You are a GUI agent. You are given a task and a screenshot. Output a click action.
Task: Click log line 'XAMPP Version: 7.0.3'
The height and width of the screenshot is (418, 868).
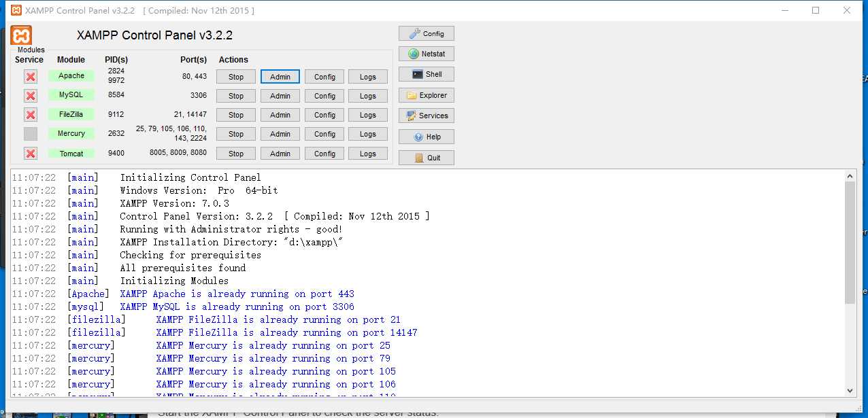175,203
